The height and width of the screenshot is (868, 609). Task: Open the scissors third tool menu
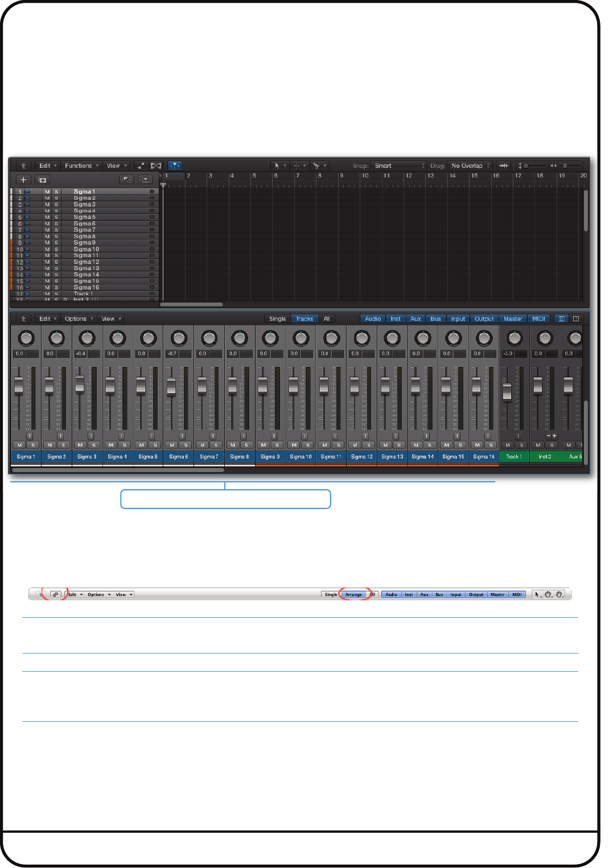[320, 166]
